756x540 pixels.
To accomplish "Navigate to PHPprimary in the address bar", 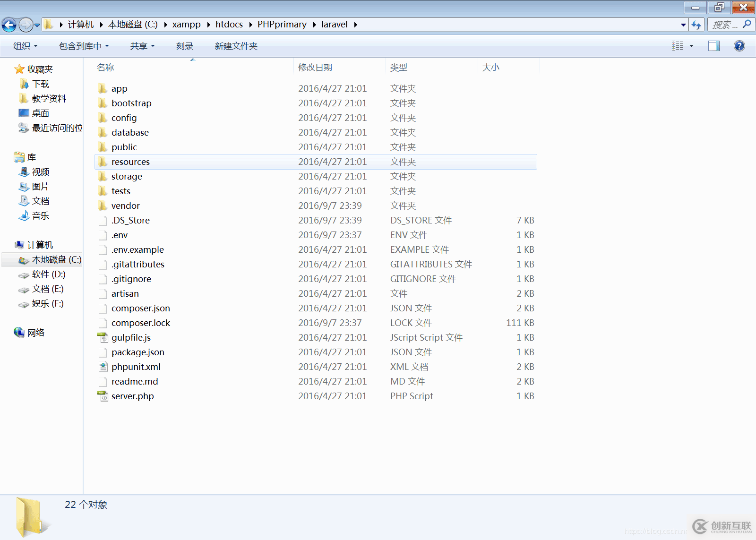I will tap(282, 25).
